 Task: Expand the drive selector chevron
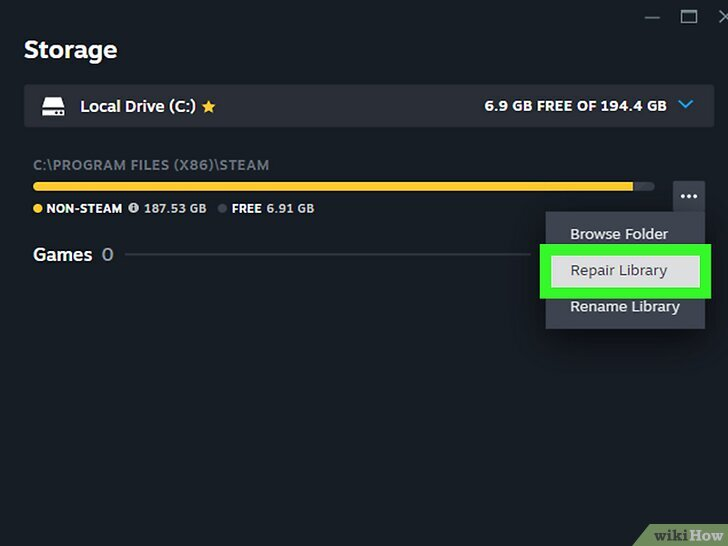coord(686,104)
